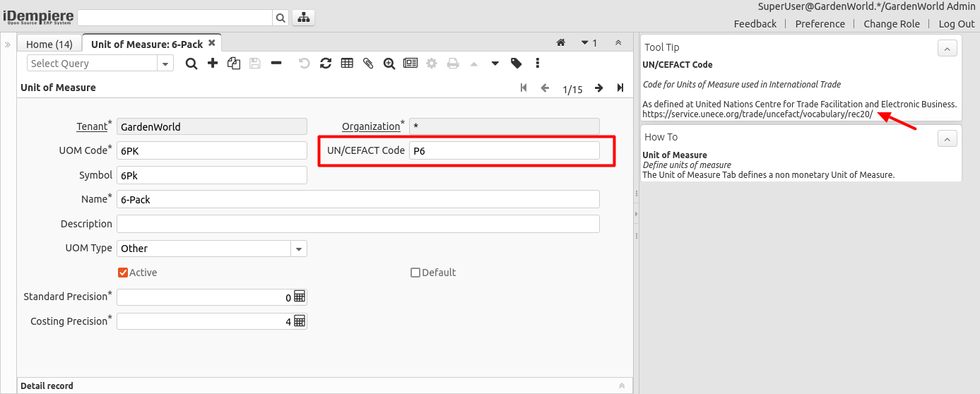Screen dimensions: 980x394
Task: Refresh the record with the ReQuery icon
Action: pyautogui.click(x=326, y=64)
